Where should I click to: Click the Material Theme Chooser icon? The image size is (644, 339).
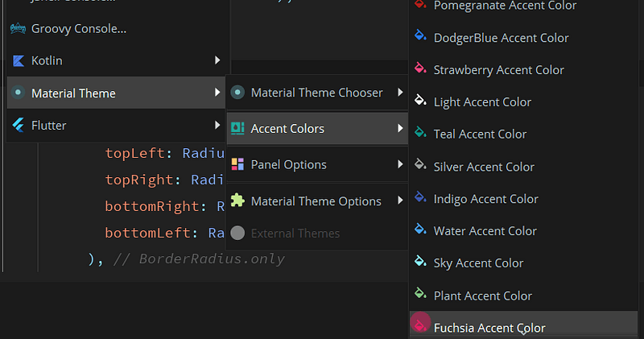[237, 93]
